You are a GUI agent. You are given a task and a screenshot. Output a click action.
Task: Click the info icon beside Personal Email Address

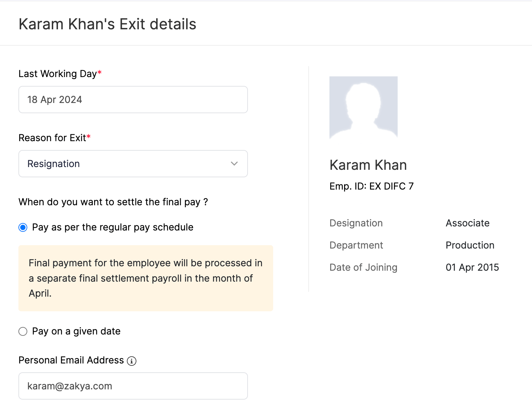click(x=132, y=361)
